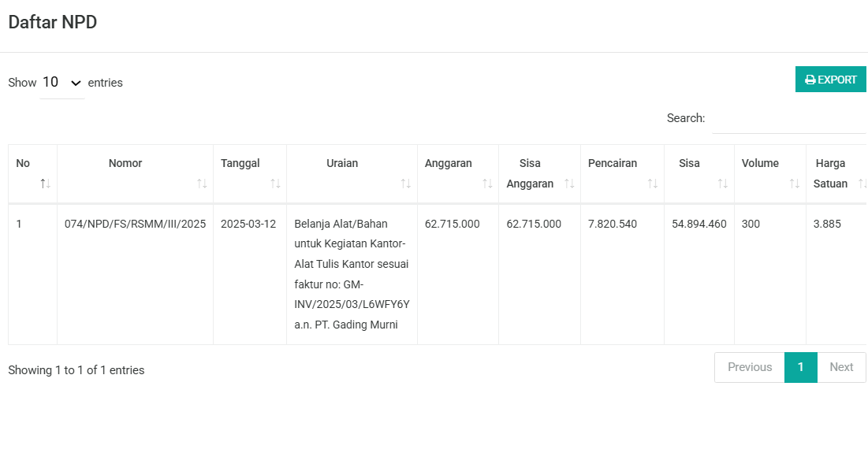The width and height of the screenshot is (868, 464).
Task: Click the Anggaran column sort arrows
Action: [487, 184]
